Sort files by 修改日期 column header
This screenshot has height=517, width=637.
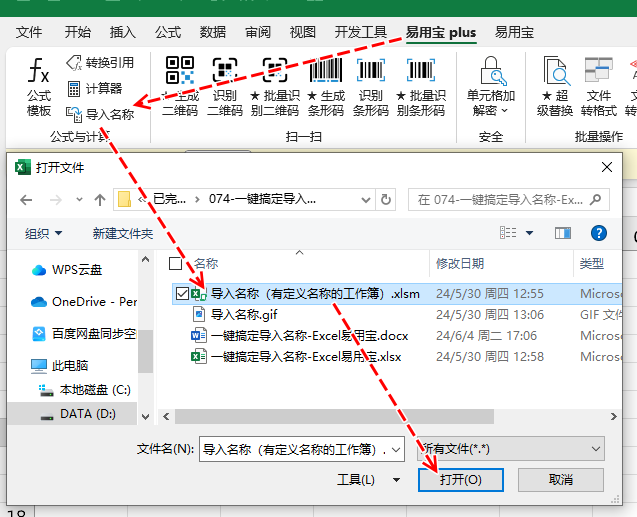[460, 264]
